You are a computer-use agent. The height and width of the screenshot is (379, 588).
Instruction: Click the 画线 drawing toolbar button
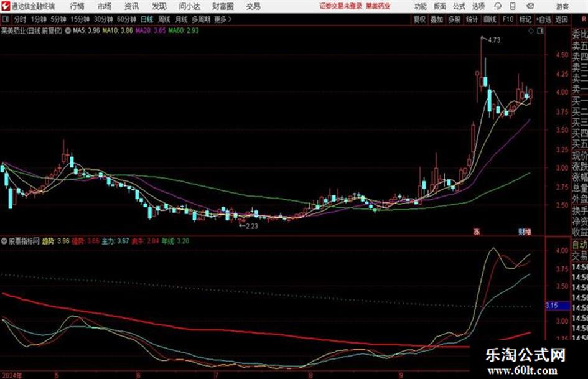pos(490,19)
